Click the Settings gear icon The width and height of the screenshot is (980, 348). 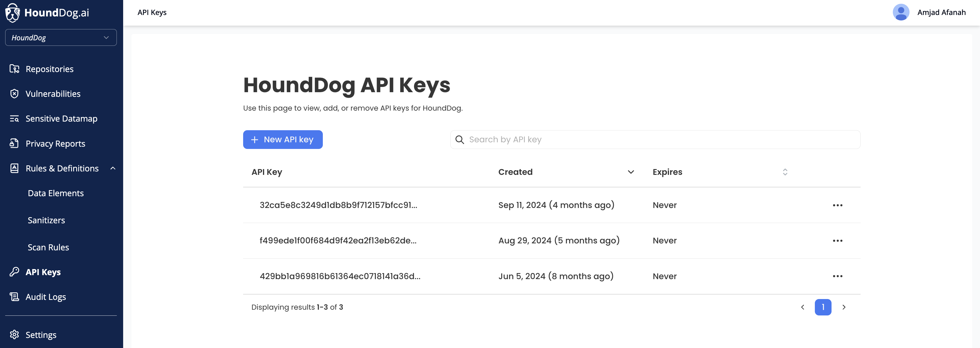(14, 335)
